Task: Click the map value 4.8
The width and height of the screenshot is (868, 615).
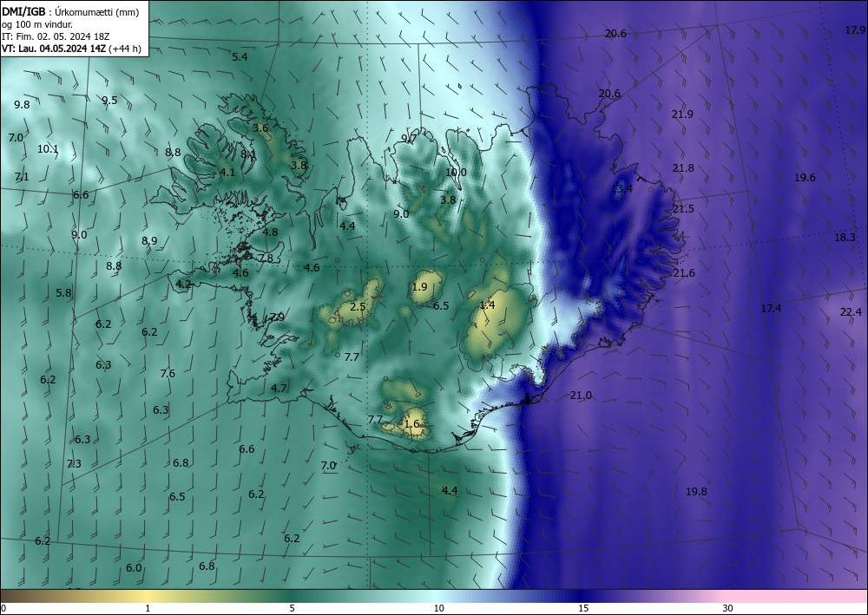Action: point(270,232)
